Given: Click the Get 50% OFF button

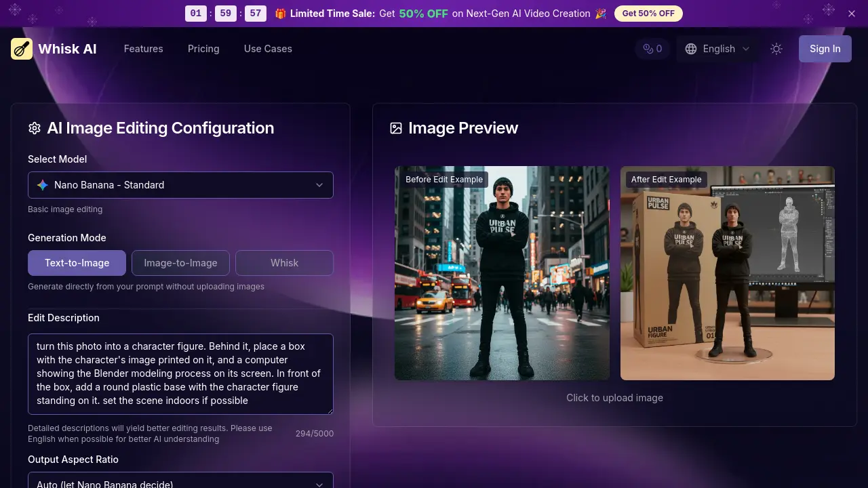Looking at the screenshot, I should [648, 14].
